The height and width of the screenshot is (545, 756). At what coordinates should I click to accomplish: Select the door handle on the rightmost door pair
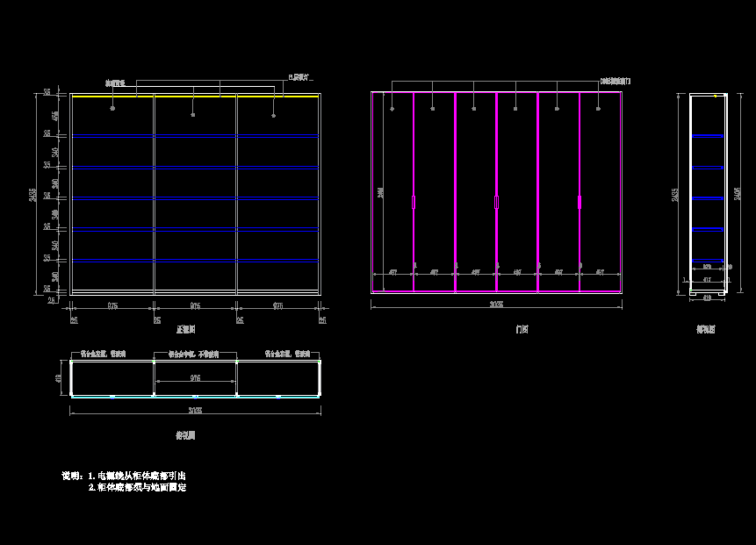coord(580,202)
